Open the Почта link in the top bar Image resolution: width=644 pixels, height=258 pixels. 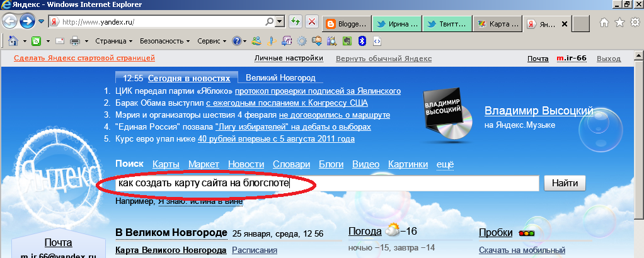(538, 59)
